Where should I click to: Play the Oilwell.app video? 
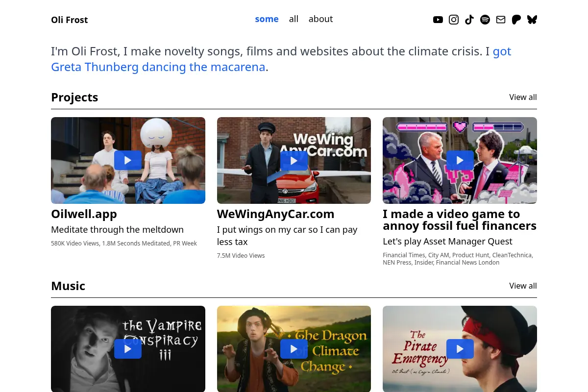point(128,160)
